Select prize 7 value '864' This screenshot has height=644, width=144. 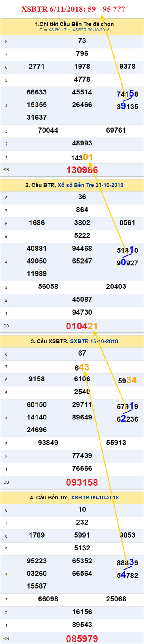[82, 210]
